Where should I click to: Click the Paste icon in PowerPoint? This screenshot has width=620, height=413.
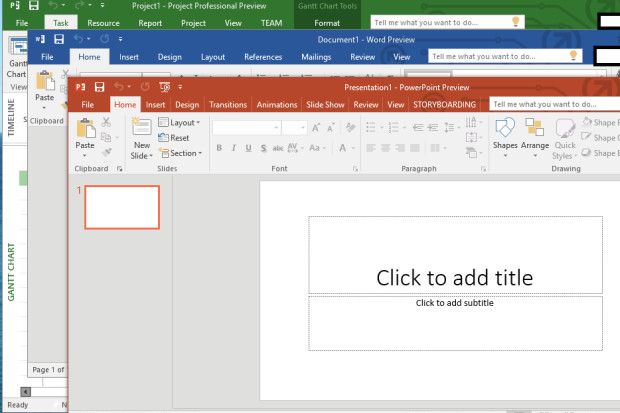pyautogui.click(x=85, y=129)
